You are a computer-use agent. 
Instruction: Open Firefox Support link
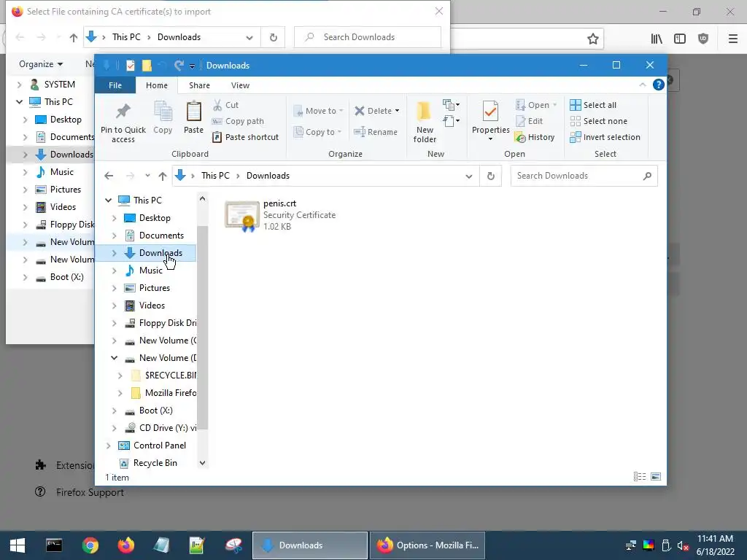point(90,492)
